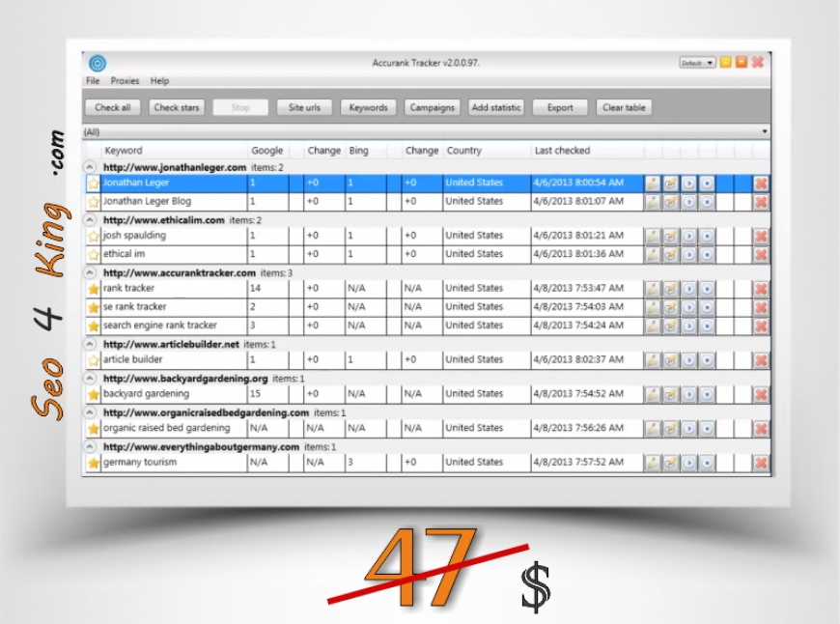Collapse the everythingaboutgermany.com group
The height and width of the screenshot is (624, 840).
(90, 446)
